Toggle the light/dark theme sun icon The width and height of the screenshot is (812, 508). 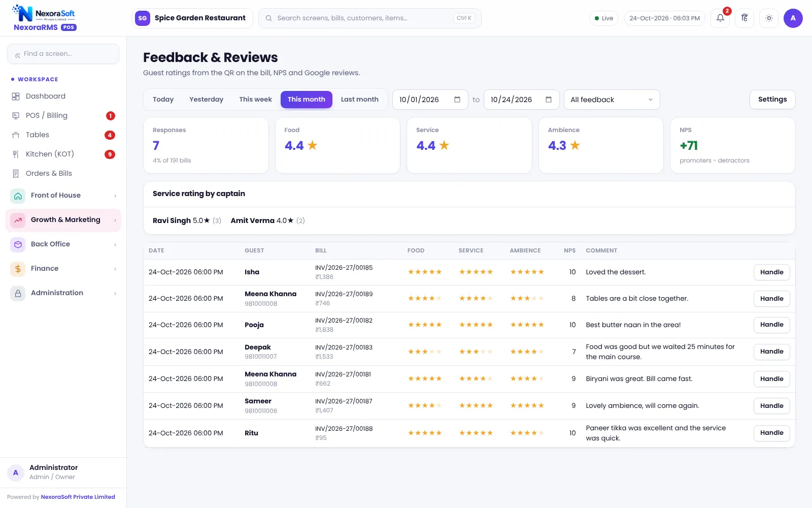point(769,18)
